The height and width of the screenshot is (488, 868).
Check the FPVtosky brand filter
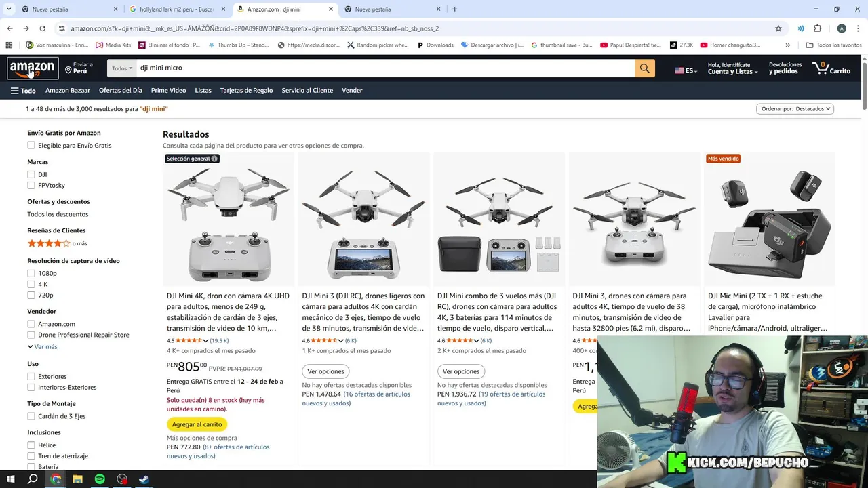point(31,186)
